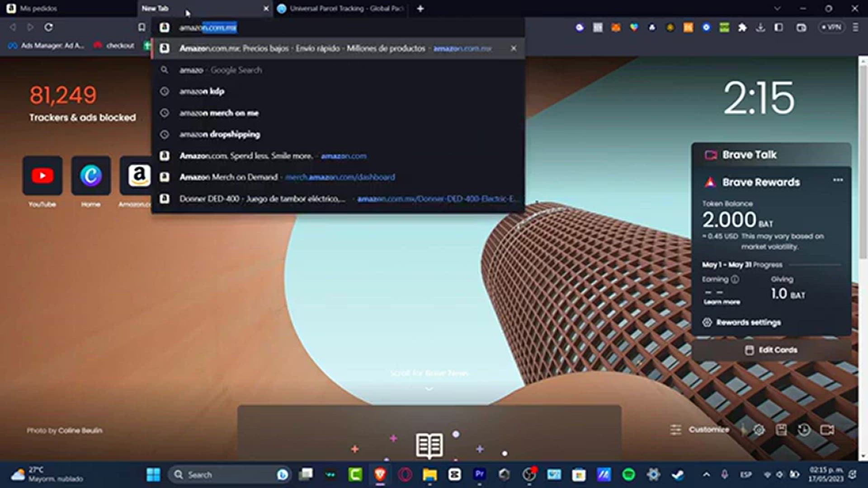Click the Customize button
Image resolution: width=868 pixels, height=488 pixels.
pyautogui.click(x=700, y=430)
